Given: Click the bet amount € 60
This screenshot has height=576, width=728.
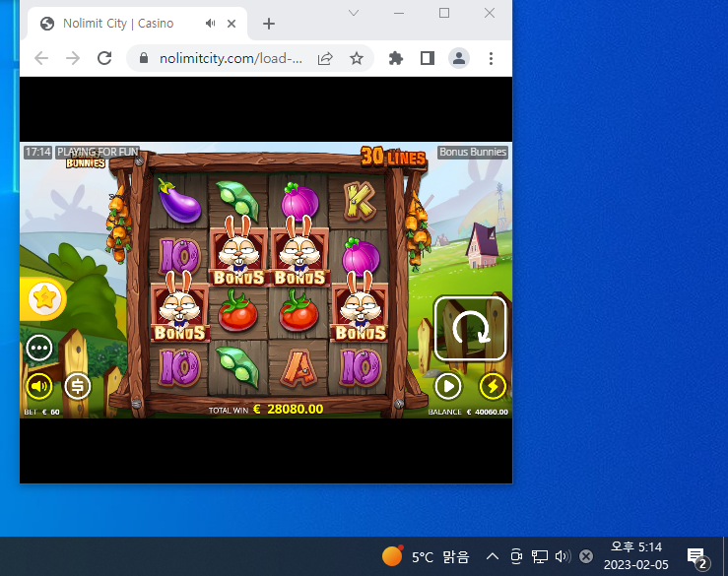Looking at the screenshot, I should [x=50, y=412].
